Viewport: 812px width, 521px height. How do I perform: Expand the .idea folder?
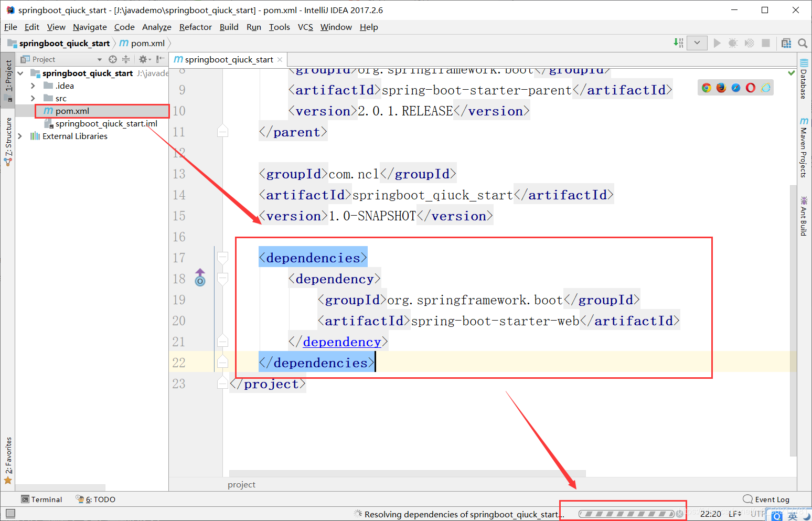click(x=33, y=86)
